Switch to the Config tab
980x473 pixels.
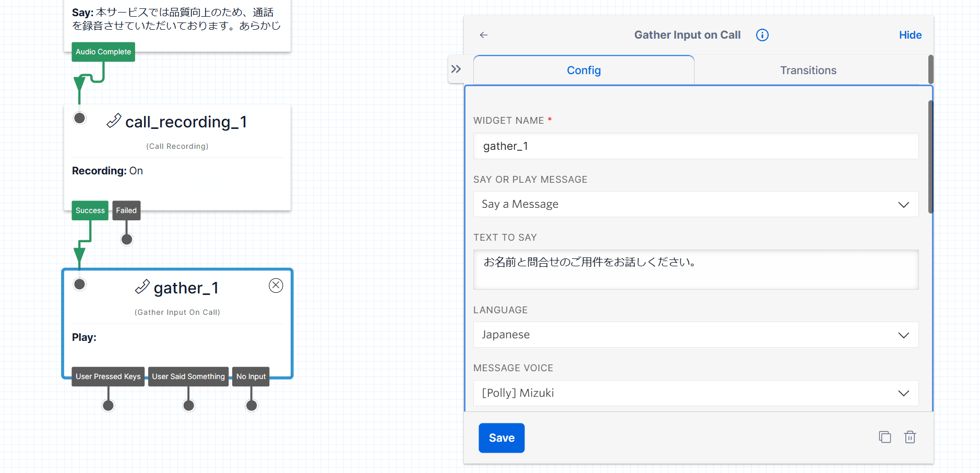point(583,70)
